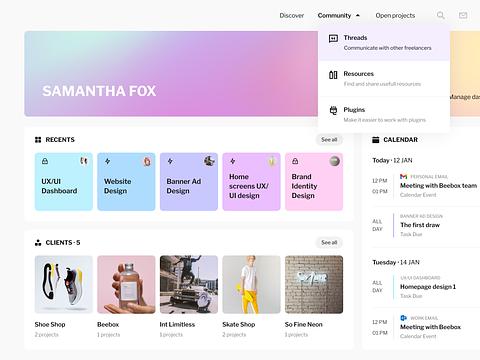Open the Shoe Shop client thumbnail
The image size is (480, 360).
(64, 284)
